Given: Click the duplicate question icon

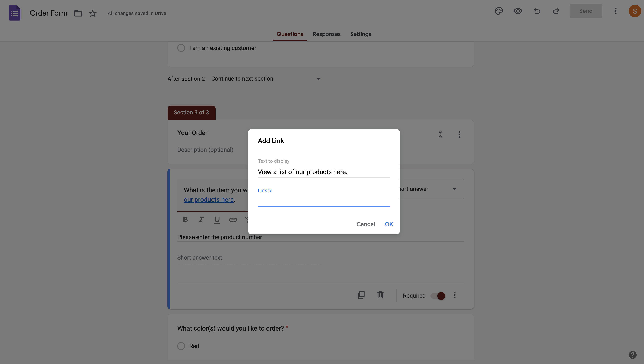Looking at the screenshot, I should (x=361, y=295).
